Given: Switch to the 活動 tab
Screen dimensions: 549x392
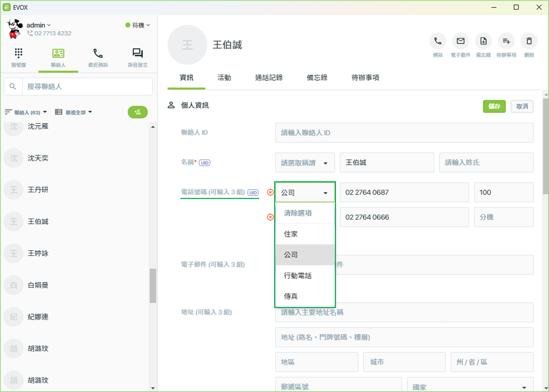Looking at the screenshot, I should pos(224,78).
